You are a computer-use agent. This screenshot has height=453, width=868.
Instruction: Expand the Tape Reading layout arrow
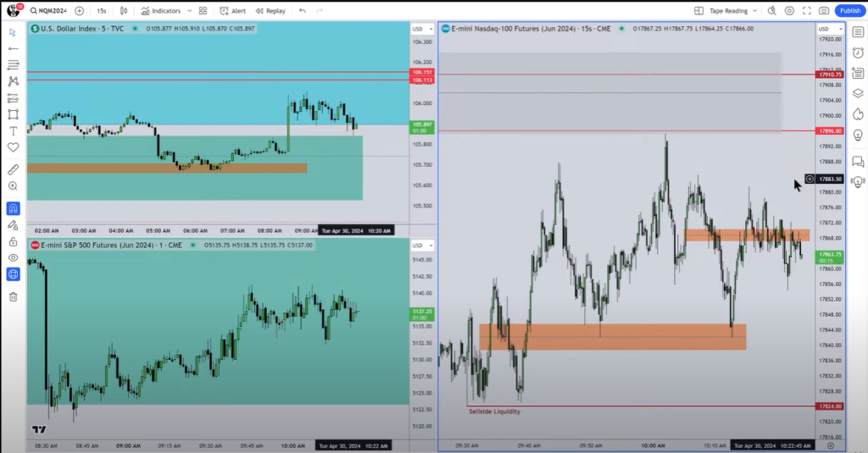click(x=754, y=10)
